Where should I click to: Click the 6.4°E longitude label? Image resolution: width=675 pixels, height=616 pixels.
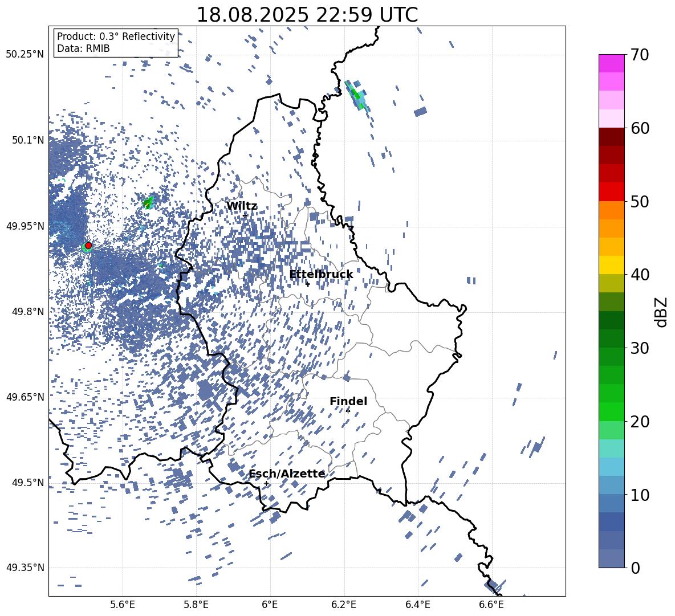click(417, 605)
